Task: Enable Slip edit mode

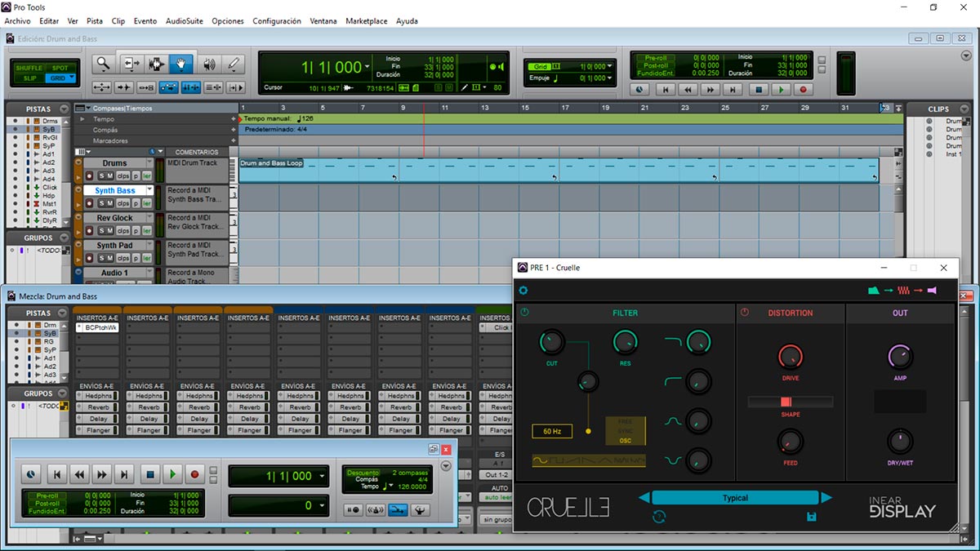Action: coord(29,78)
